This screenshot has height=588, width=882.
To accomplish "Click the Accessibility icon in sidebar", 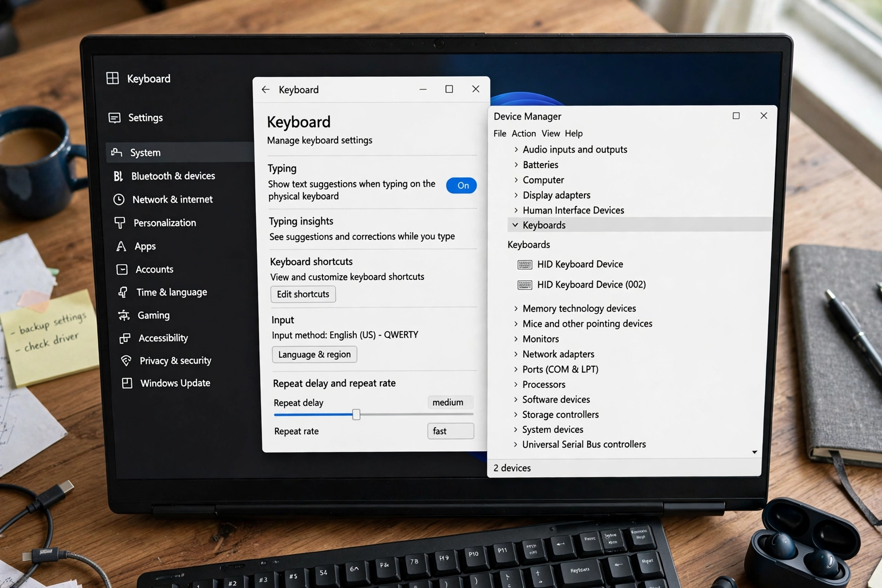I will click(x=124, y=338).
